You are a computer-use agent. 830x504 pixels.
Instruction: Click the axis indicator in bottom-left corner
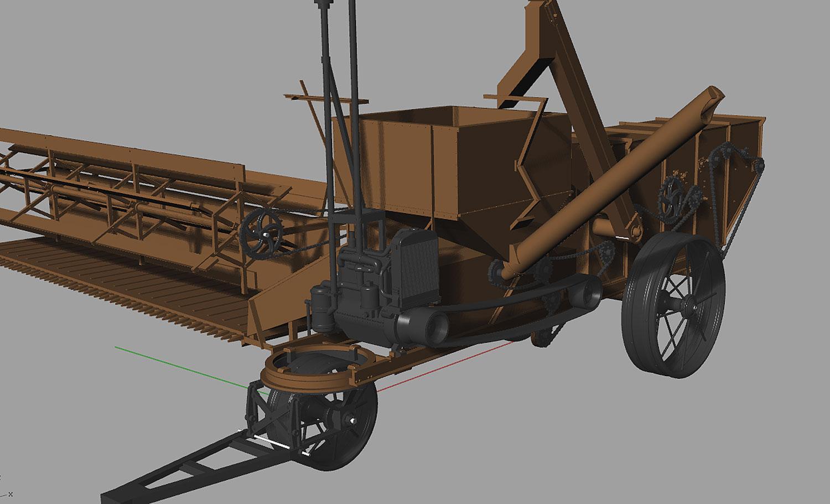click(x=6, y=492)
